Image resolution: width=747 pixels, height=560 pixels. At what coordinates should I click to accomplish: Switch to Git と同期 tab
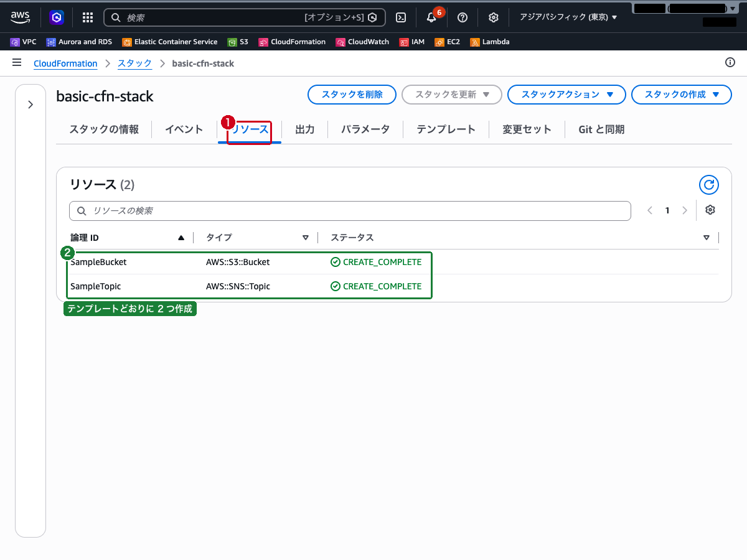point(601,129)
